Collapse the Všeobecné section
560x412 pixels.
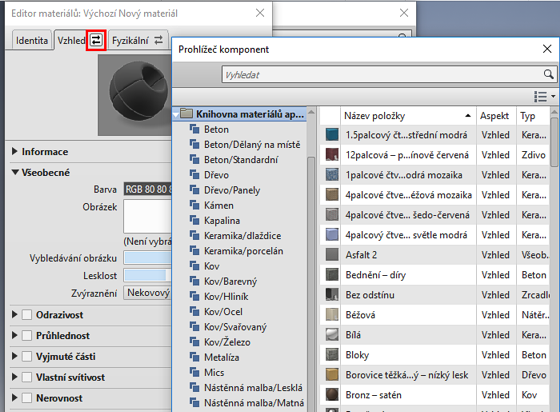tap(15, 172)
